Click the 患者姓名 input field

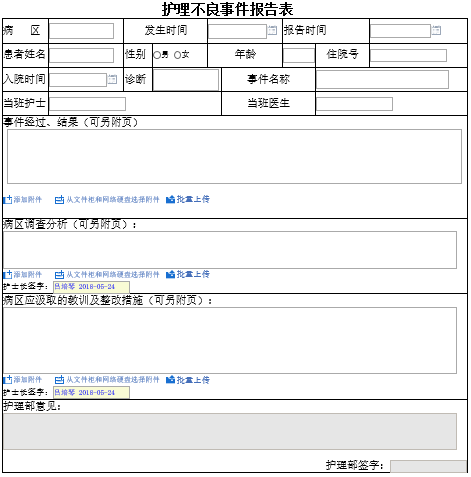click(82, 55)
